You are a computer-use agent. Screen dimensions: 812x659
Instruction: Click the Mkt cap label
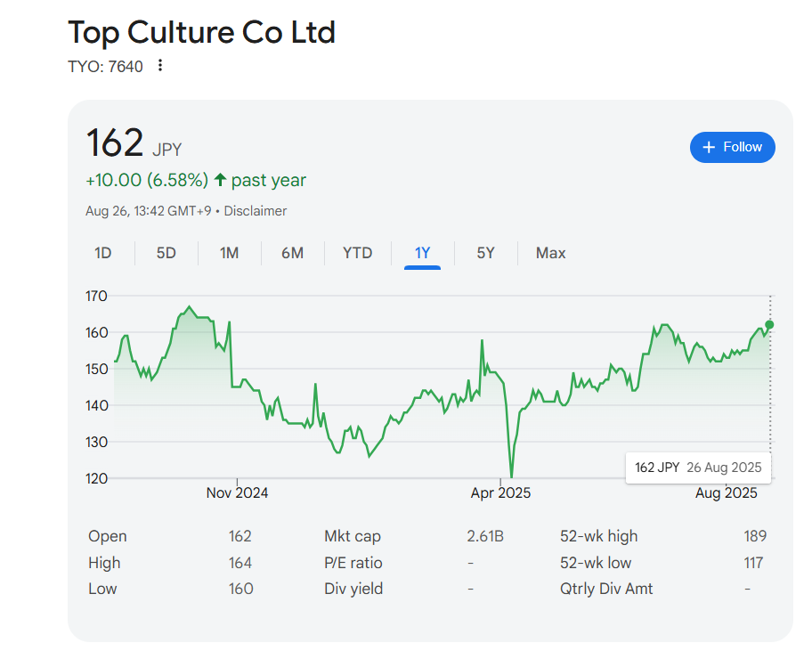click(x=353, y=536)
